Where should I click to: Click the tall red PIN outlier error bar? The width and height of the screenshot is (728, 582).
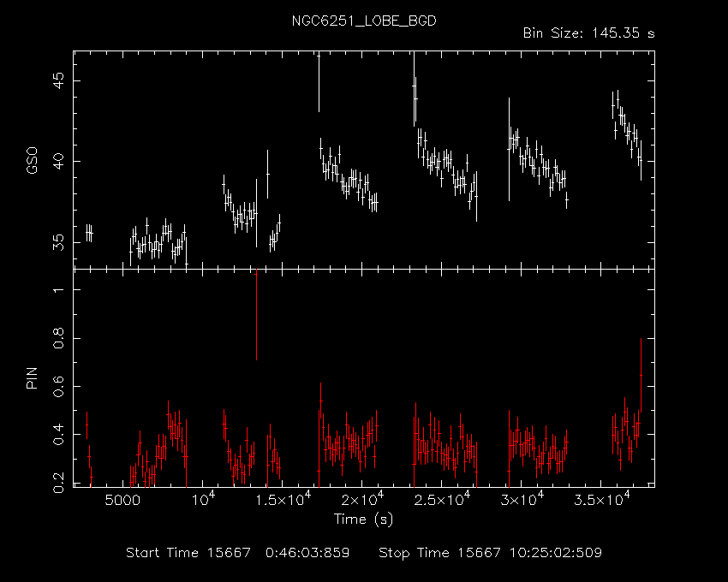(256, 316)
